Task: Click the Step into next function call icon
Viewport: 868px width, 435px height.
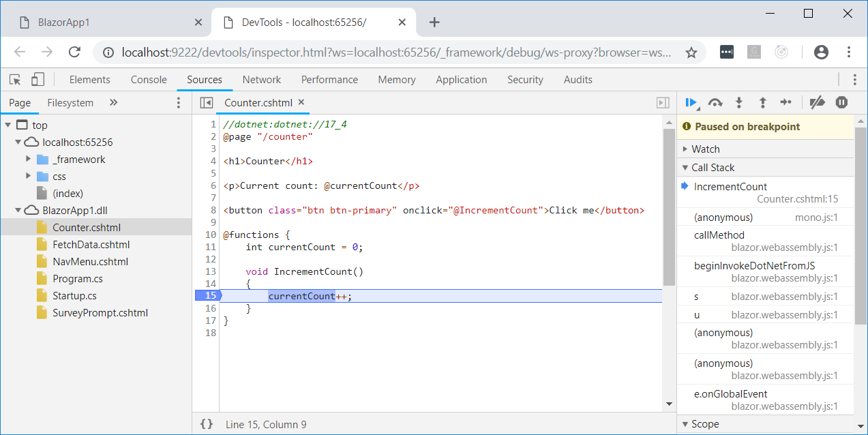Action: [x=738, y=102]
